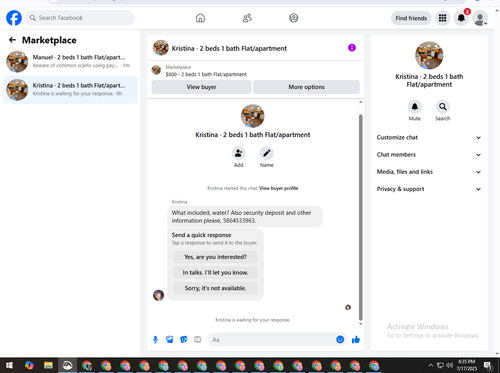Focus the Search Facebook field

80,18
